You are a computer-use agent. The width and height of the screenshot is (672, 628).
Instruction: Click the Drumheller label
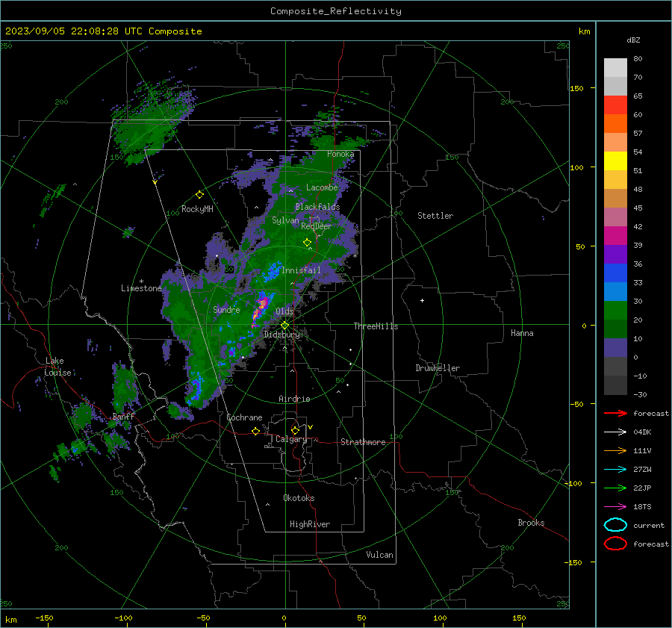(x=438, y=368)
